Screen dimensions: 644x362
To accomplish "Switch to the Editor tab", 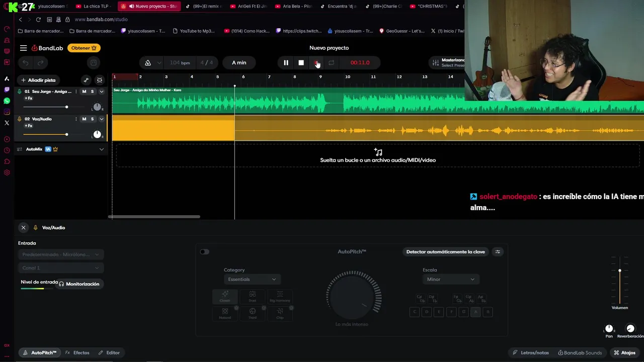I will click(x=109, y=353).
